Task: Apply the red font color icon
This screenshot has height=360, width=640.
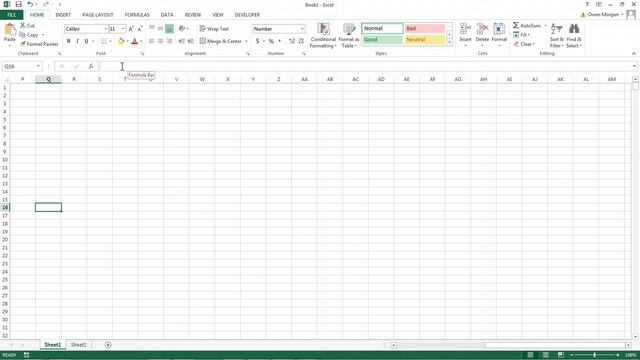Action: (x=135, y=41)
